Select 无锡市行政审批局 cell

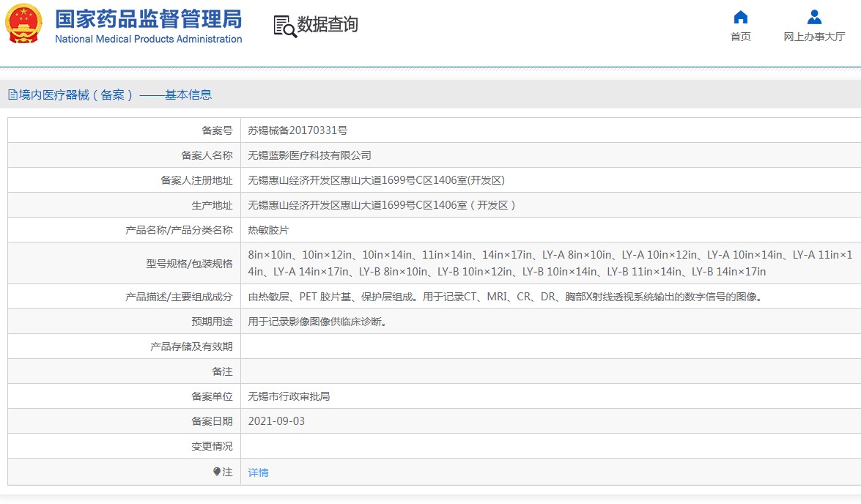click(x=289, y=396)
